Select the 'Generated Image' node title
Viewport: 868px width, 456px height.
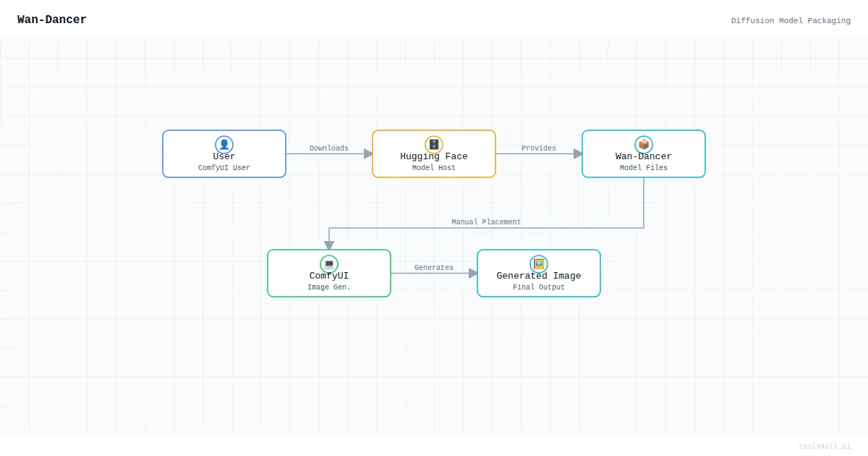539,276
